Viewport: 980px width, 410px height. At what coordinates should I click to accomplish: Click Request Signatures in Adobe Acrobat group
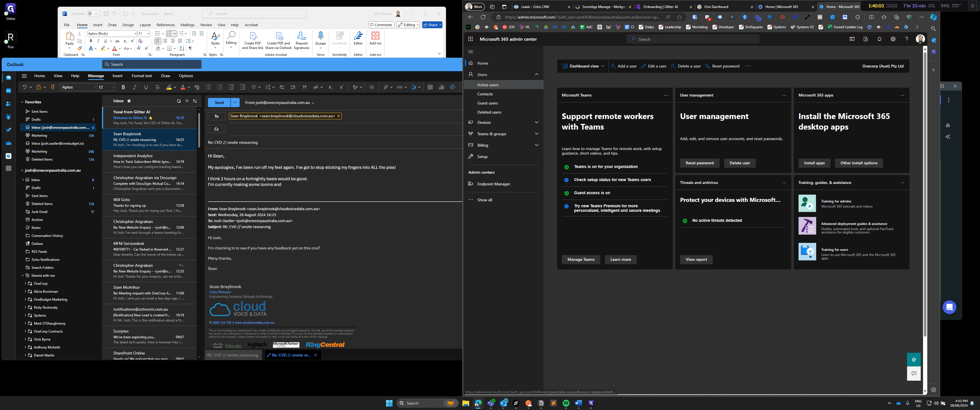tap(301, 40)
